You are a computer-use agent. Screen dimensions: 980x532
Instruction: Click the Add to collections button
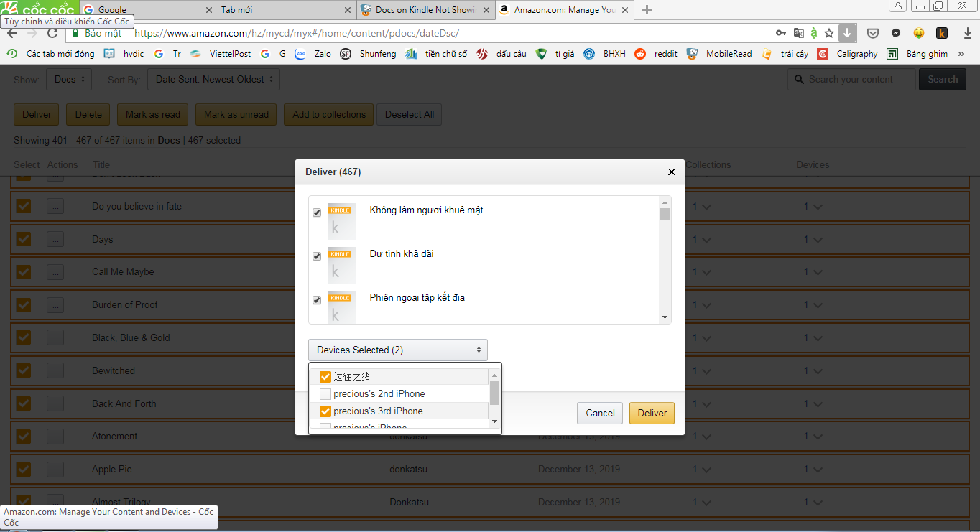329,114
